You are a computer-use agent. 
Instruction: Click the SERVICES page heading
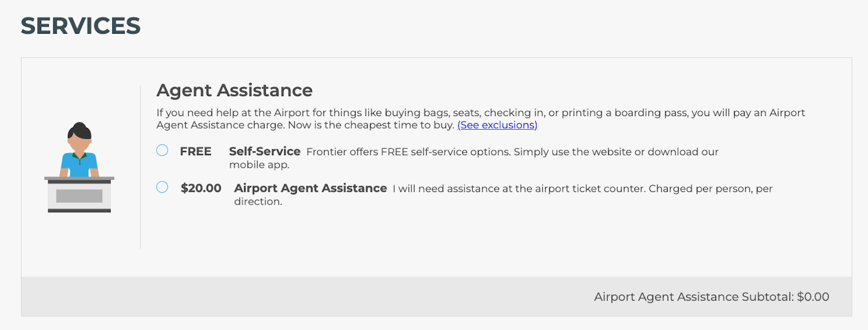[81, 26]
